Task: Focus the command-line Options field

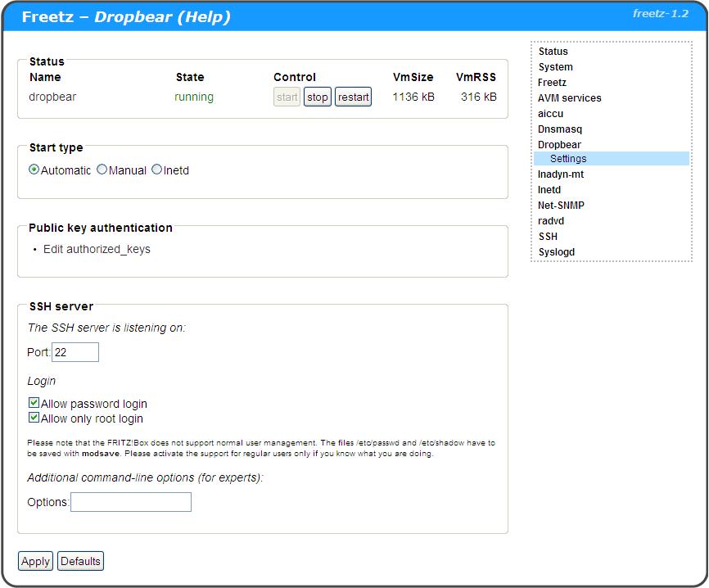Action: click(x=131, y=502)
